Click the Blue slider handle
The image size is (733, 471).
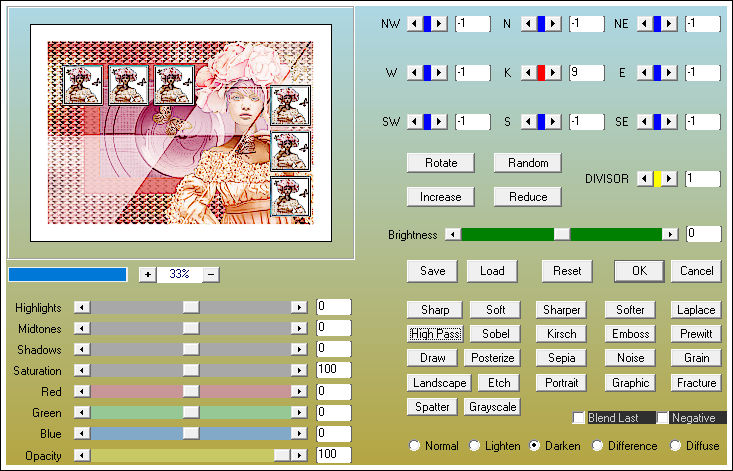coord(191,433)
